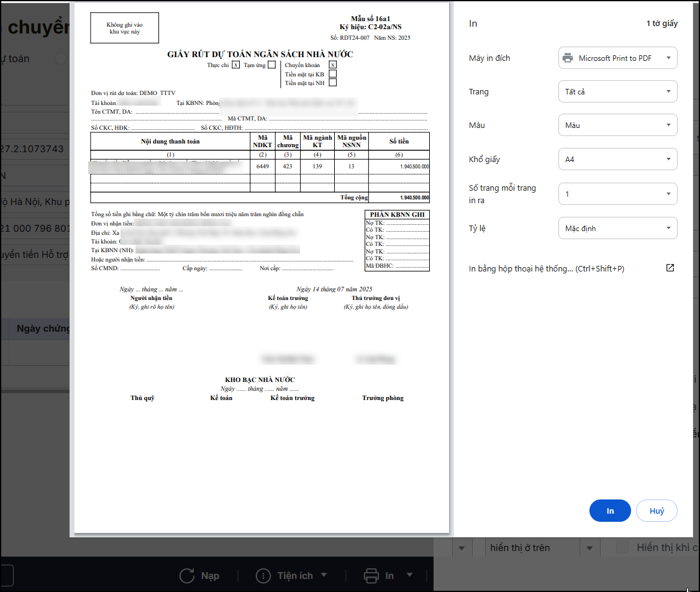This screenshot has height=592, width=700.
Task: Select the radio button beside dự toán
Action: [61, 58]
